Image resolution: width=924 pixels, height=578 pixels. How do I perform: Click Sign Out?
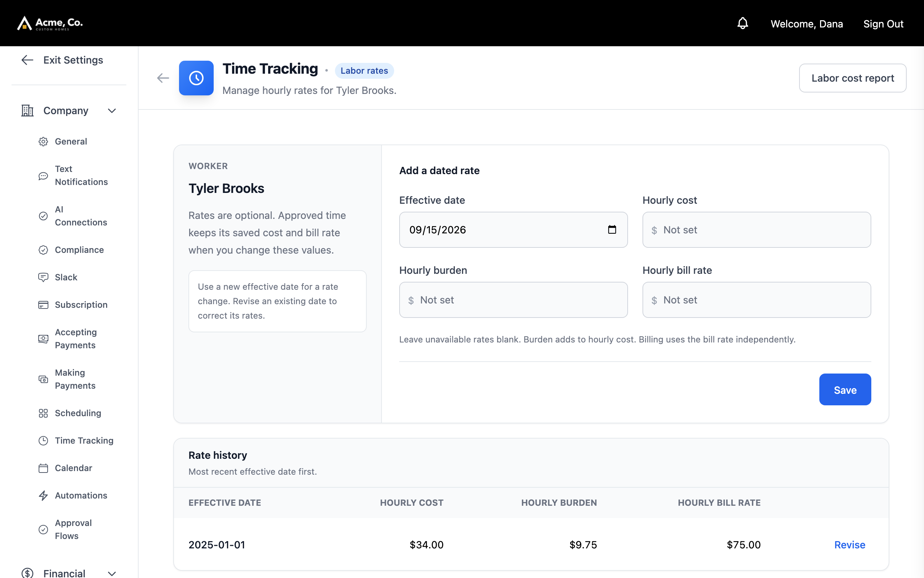coord(883,24)
